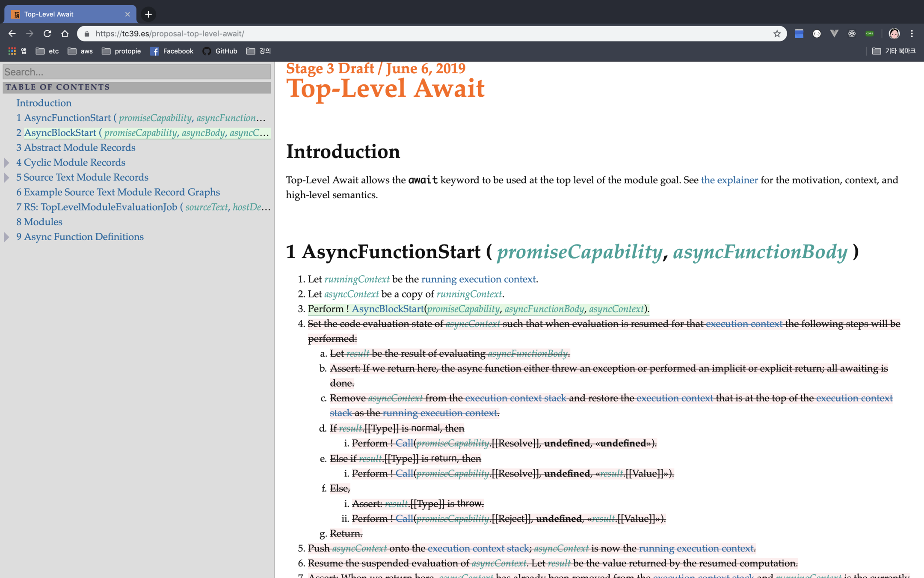Open a new browser tab
The width and height of the screenshot is (924, 578).
coord(148,14)
